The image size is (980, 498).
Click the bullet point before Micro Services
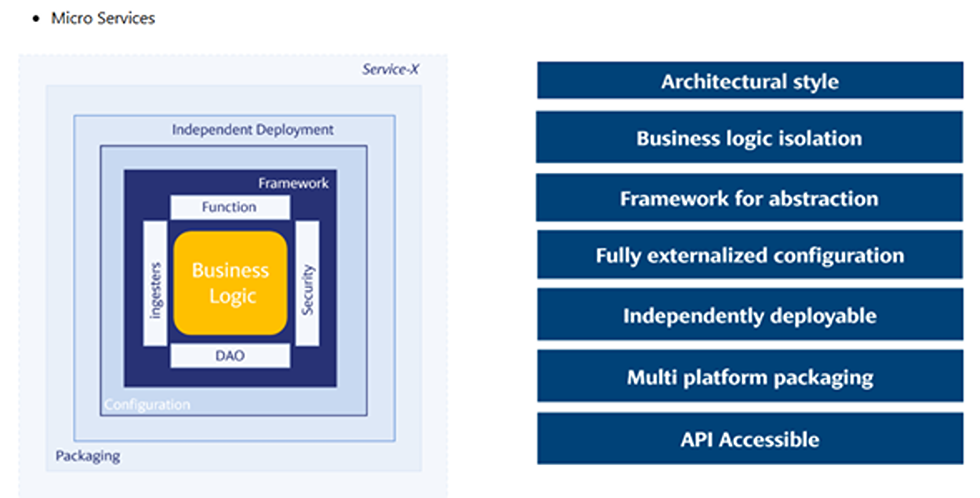click(36, 19)
